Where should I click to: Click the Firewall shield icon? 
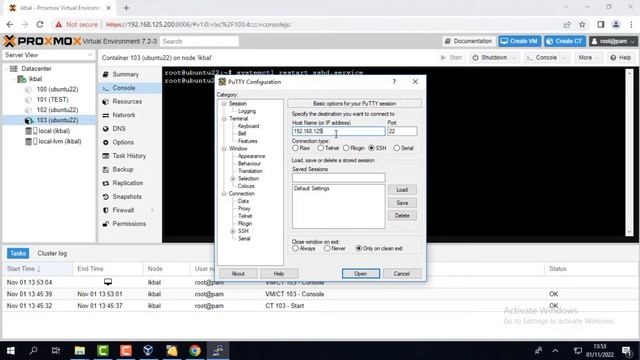click(106, 210)
